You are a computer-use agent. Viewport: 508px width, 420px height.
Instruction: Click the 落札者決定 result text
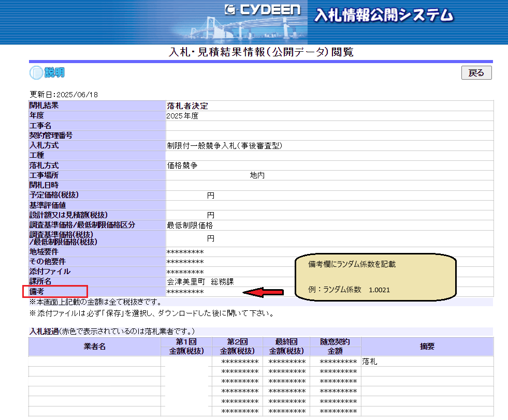point(187,106)
